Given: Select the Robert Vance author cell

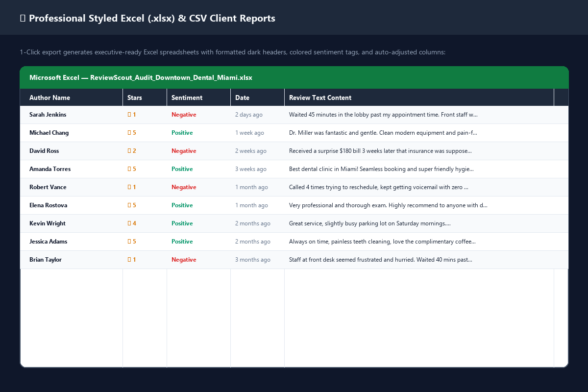Looking at the screenshot, I should click(x=72, y=187).
